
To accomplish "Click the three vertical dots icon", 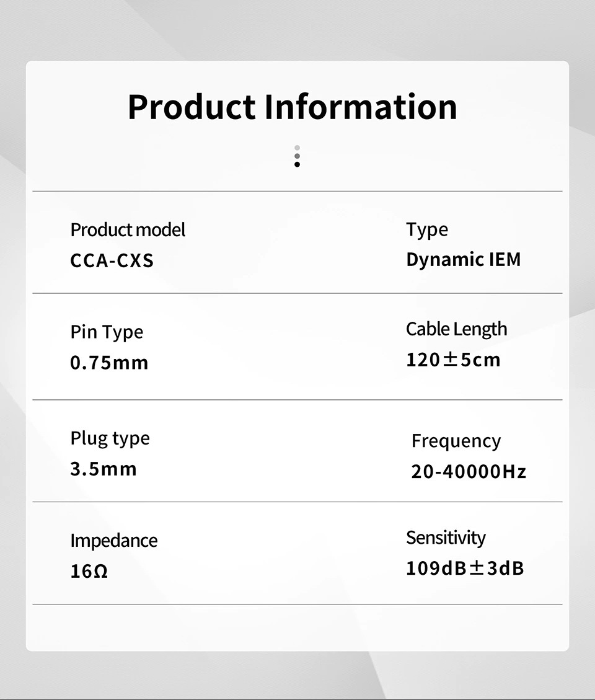I will pyautogui.click(x=297, y=156).
